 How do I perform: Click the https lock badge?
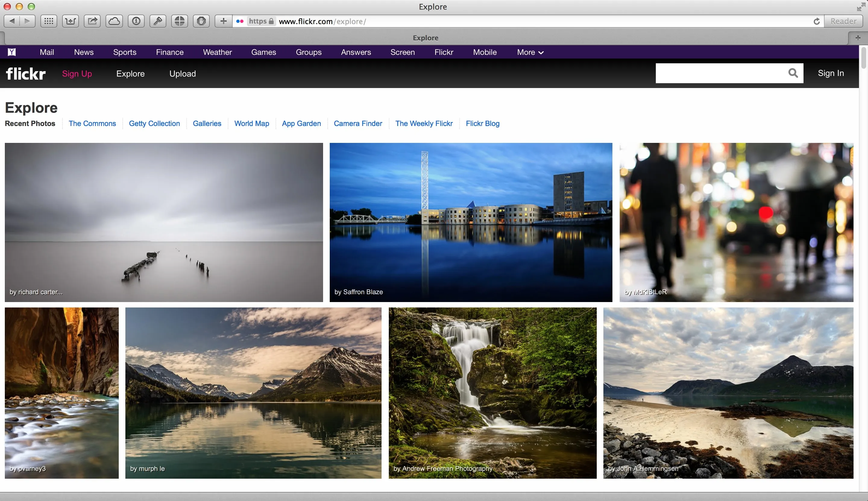click(x=261, y=21)
